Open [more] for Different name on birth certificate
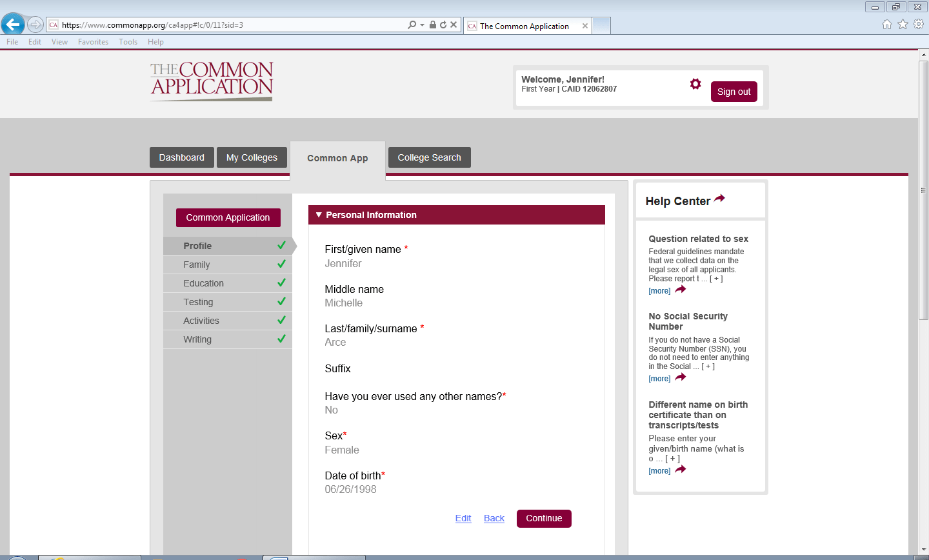The width and height of the screenshot is (929, 560). point(659,471)
